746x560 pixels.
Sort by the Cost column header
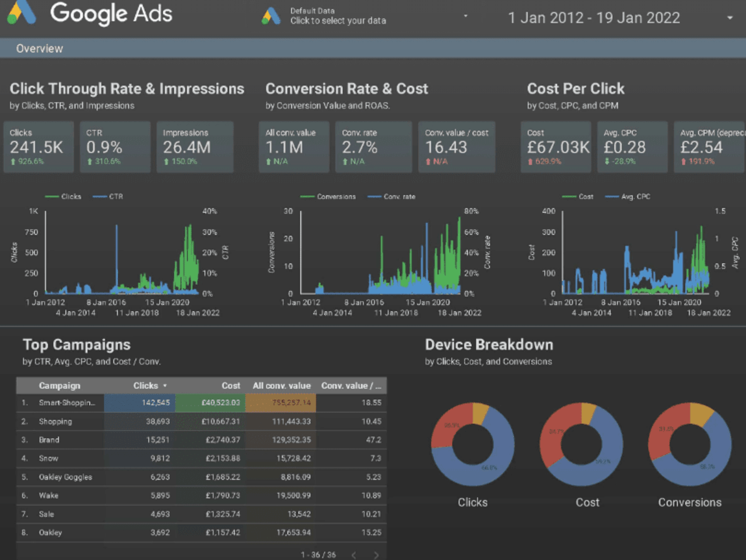(x=231, y=385)
